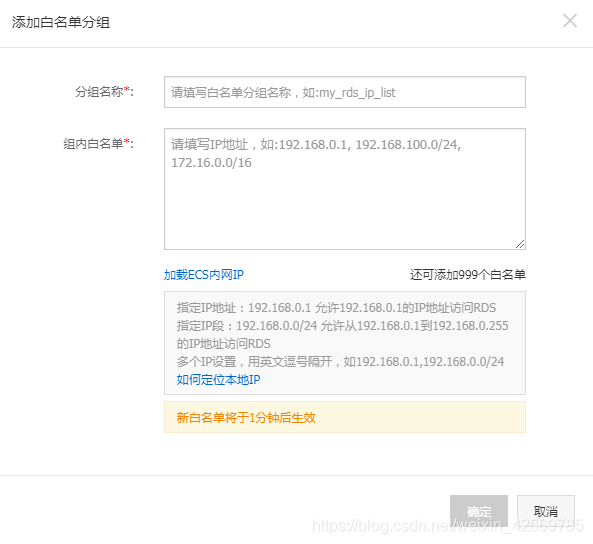The width and height of the screenshot is (593, 544).
Task: Click the line starting 多个IP设置
Action: point(340,362)
